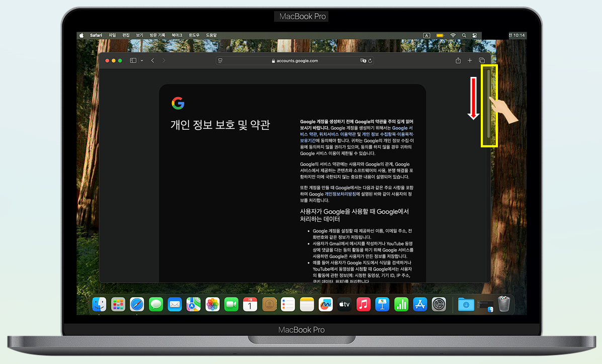Open FaceTime from the Dock
Screen dimensions: 602x364
(231, 305)
